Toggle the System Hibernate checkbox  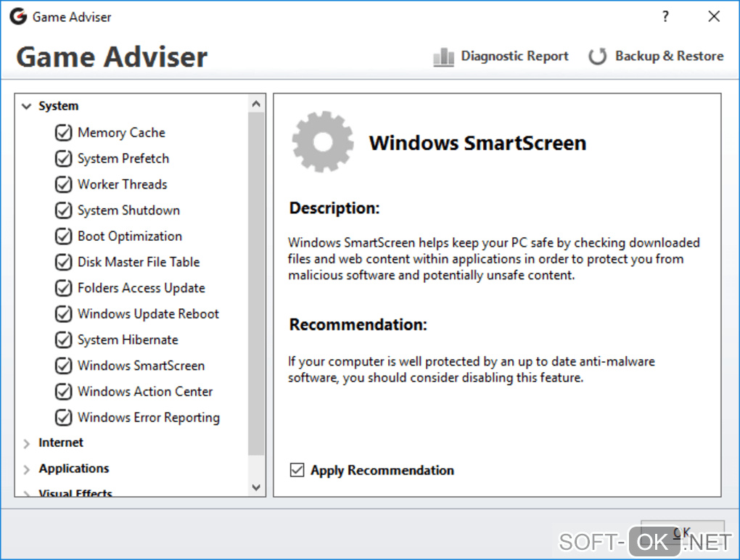click(x=63, y=339)
